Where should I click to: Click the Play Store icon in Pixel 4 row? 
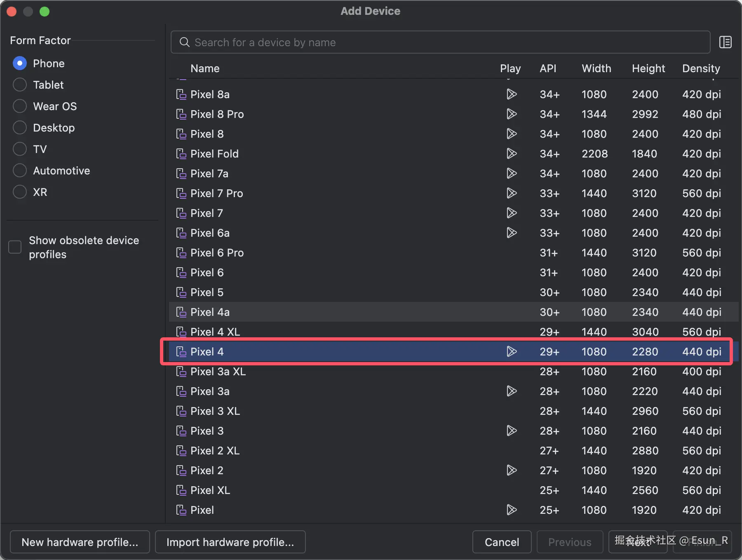coord(512,352)
